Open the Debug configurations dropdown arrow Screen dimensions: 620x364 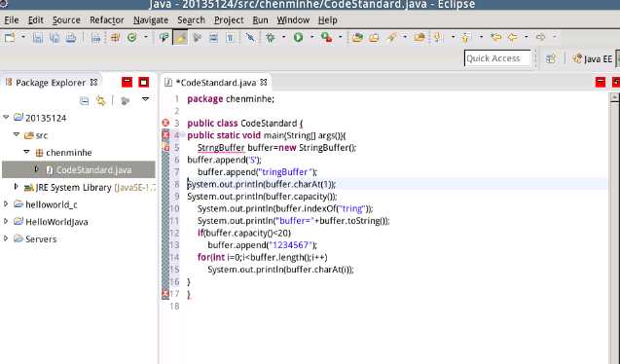[284, 37]
